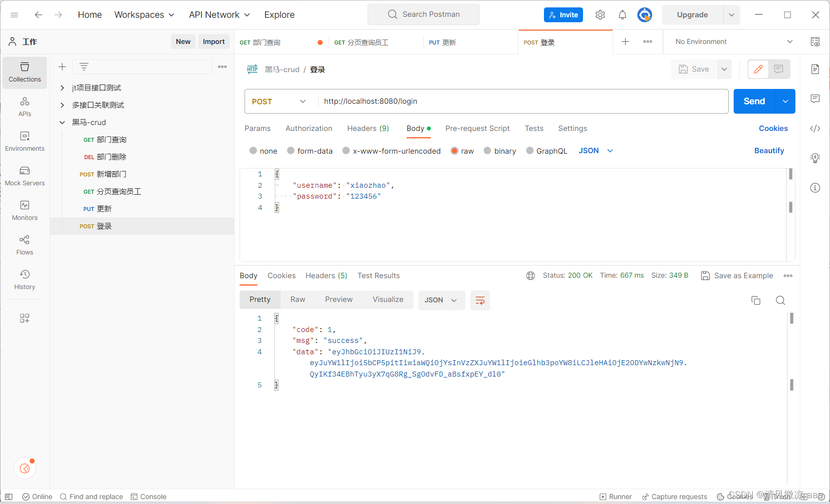Switch to the comment mode icon

pyautogui.click(x=779, y=69)
